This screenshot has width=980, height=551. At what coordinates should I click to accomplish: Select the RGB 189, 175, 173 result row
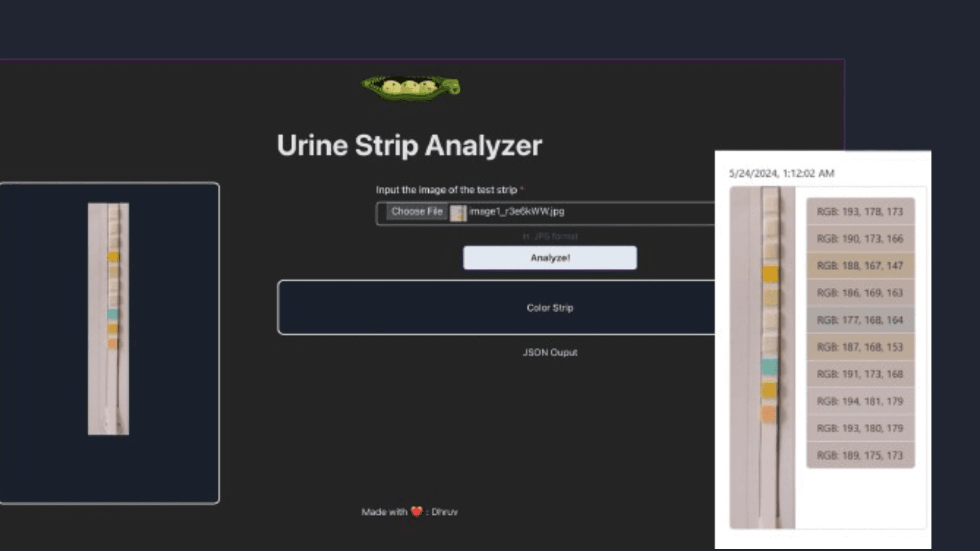tap(860, 454)
